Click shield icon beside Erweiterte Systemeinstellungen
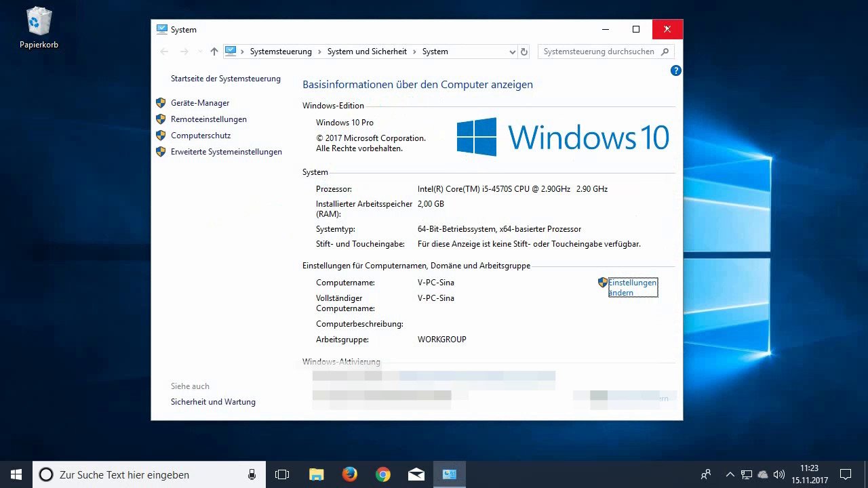Image resolution: width=868 pixels, height=488 pixels. coord(161,152)
